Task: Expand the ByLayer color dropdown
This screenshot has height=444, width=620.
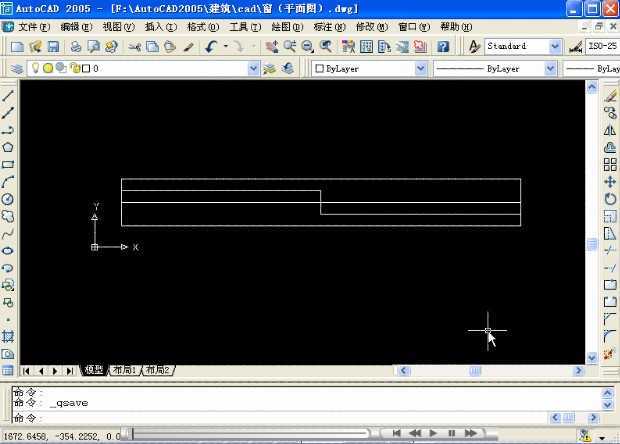Action: (421, 68)
